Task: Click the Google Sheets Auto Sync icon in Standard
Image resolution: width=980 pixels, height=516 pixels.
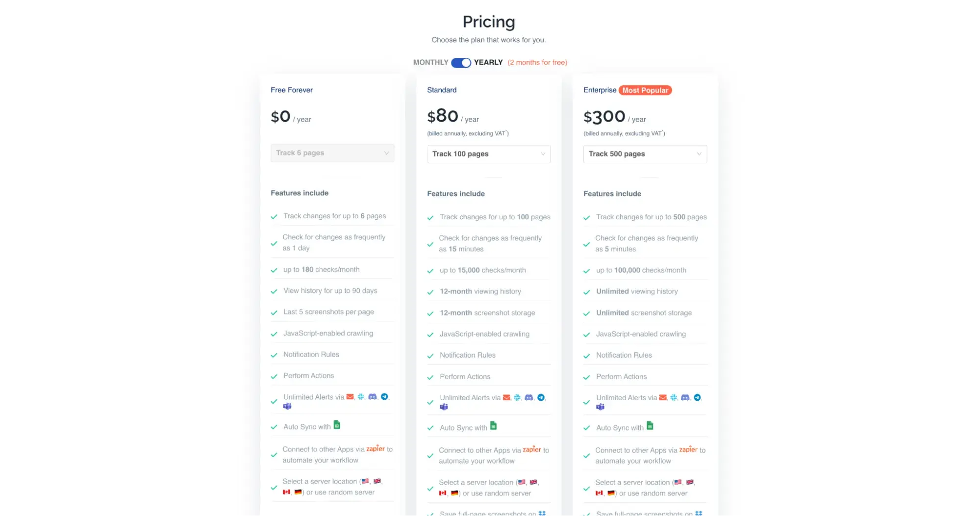Action: pyautogui.click(x=493, y=425)
